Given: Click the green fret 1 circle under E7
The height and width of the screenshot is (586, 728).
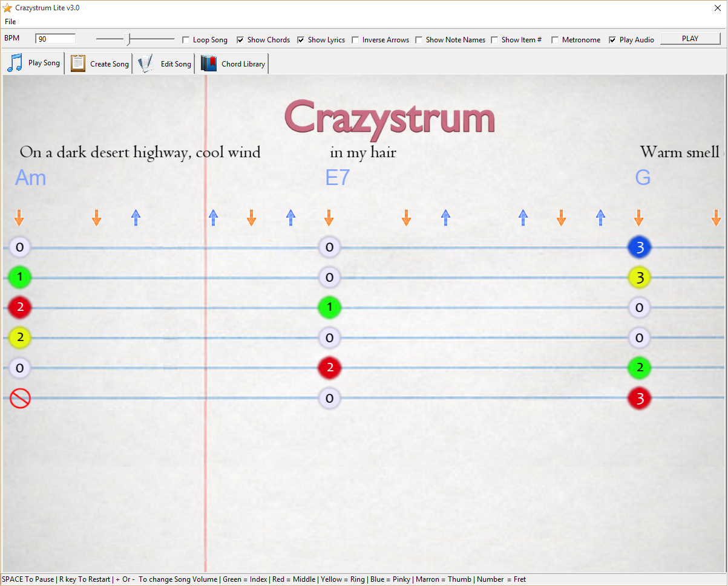Looking at the screenshot, I should point(329,307).
